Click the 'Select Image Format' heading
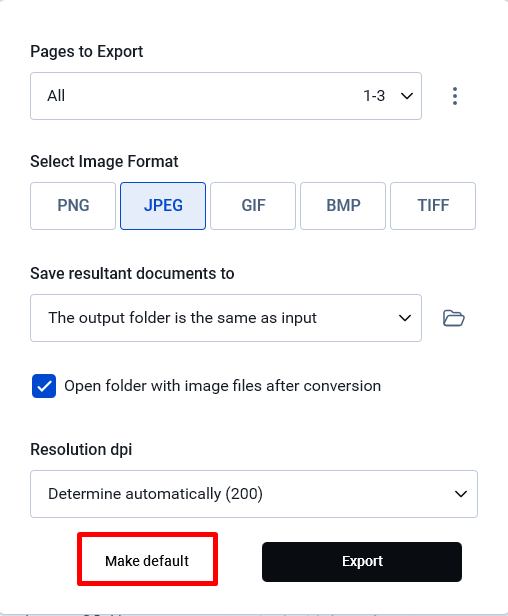 tap(104, 161)
